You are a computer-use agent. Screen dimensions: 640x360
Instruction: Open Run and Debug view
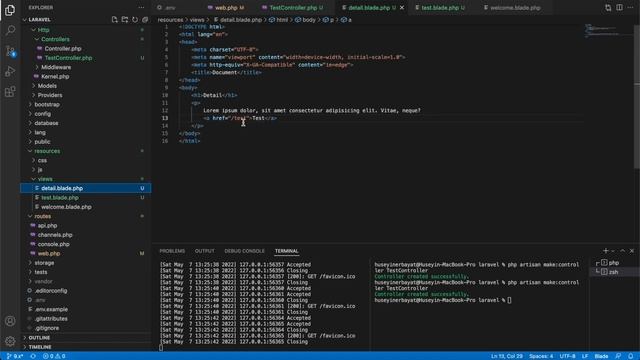point(10,71)
